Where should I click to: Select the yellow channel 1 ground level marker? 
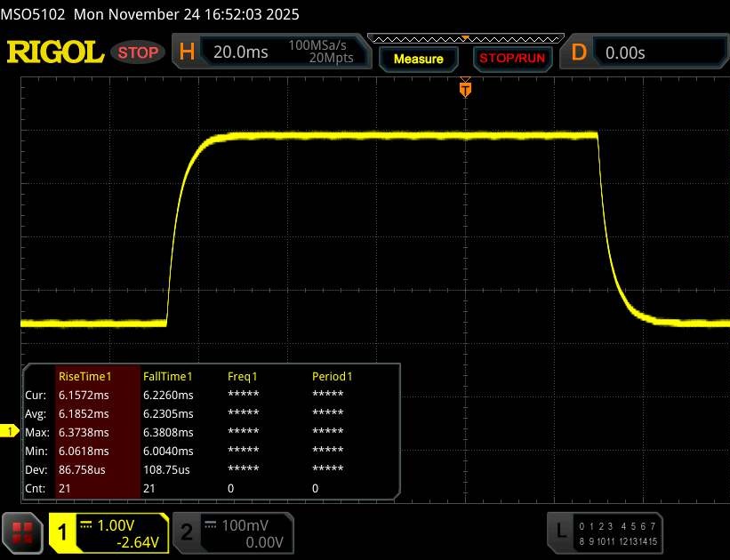pos(11,431)
